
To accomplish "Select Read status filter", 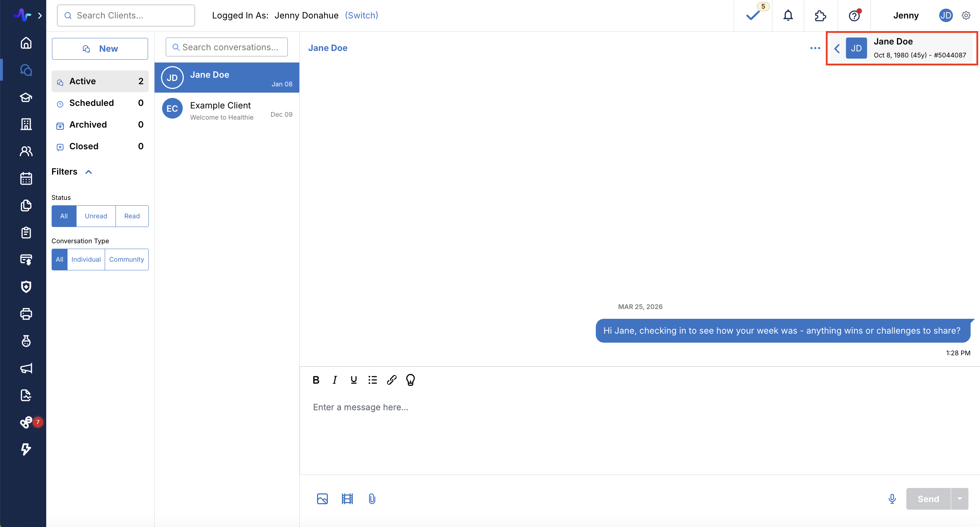I will point(132,216).
